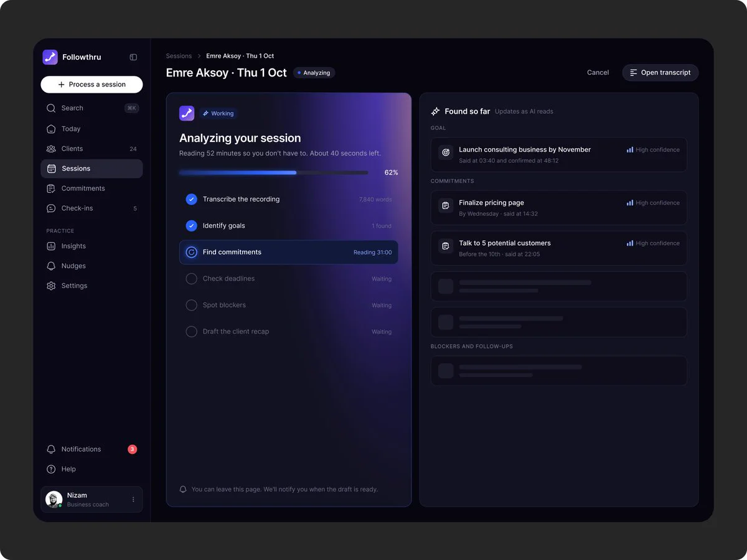747x560 pixels.
Task: Click the Clients people icon
Action: [51, 149]
